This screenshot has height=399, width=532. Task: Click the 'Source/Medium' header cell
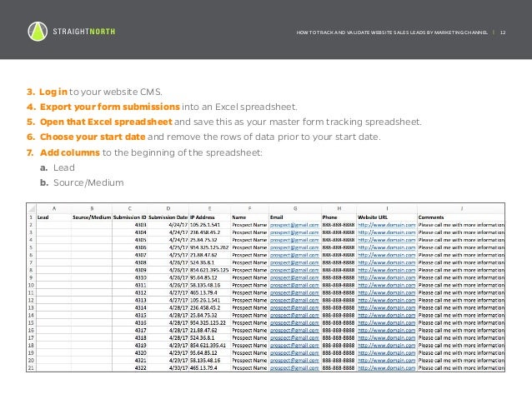92,217
